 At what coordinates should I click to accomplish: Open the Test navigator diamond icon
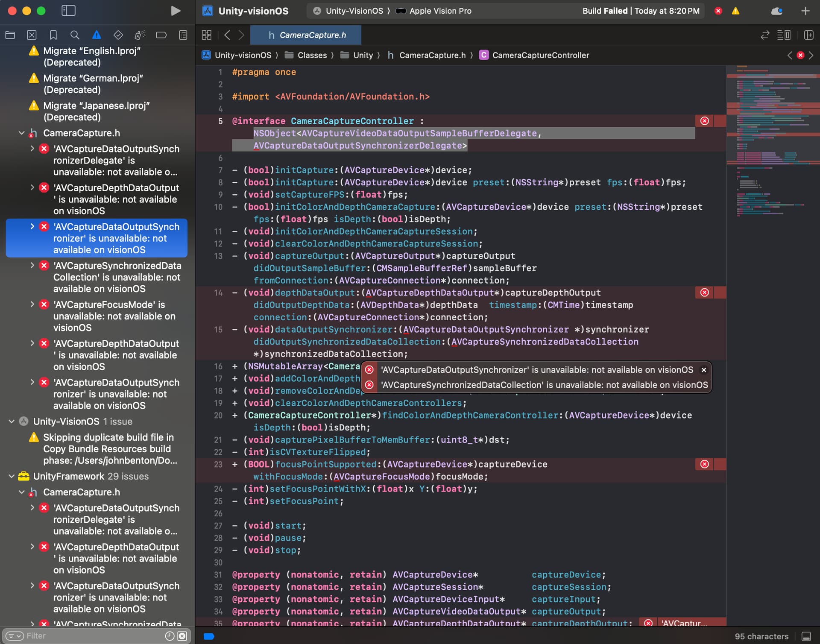[x=118, y=35]
